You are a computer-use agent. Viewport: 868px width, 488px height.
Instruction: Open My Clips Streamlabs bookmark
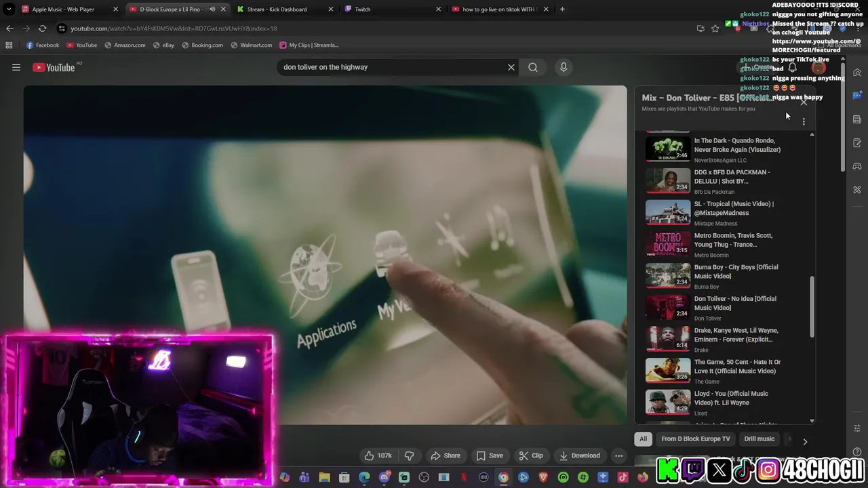tap(309, 45)
